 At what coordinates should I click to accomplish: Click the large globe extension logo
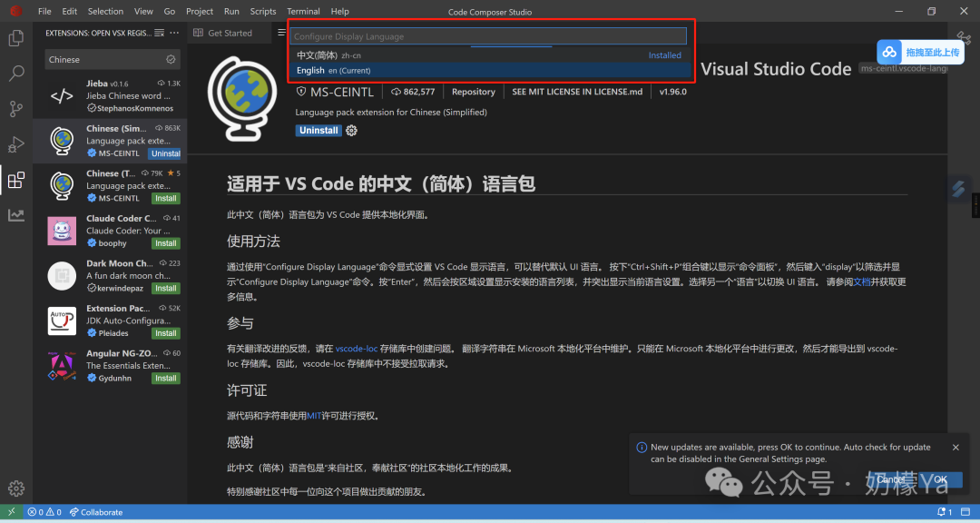point(242,99)
